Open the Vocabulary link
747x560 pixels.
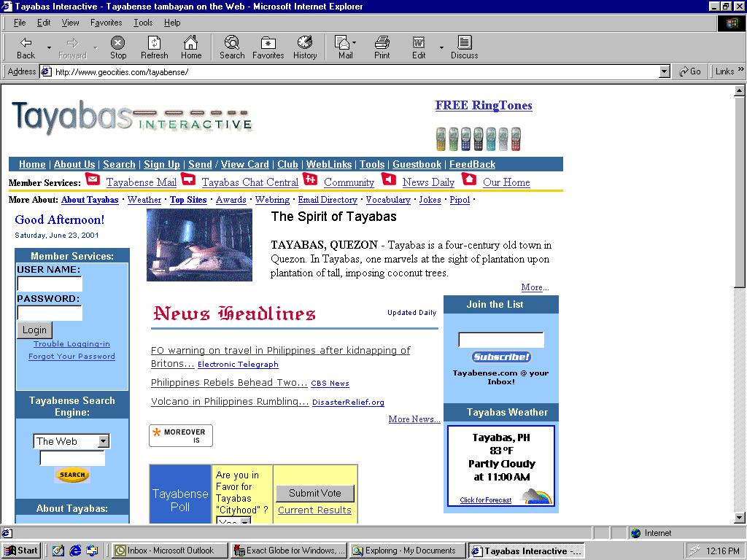[388, 200]
